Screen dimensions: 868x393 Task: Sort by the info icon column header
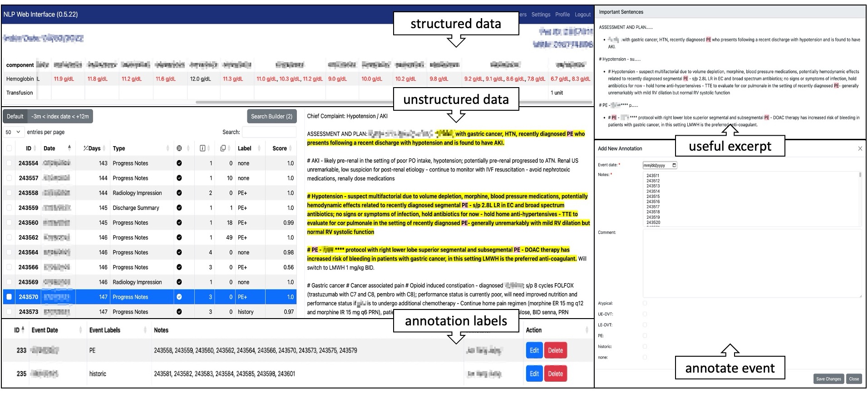pyautogui.click(x=202, y=148)
